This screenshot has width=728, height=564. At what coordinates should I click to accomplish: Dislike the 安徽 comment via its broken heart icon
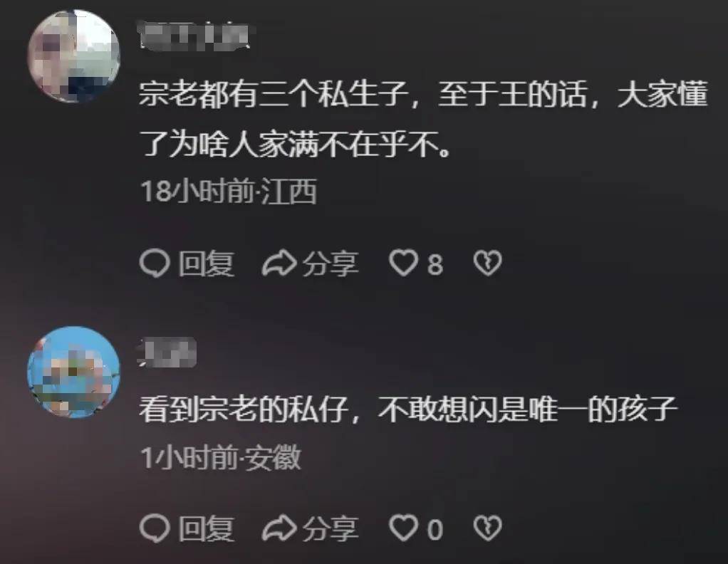tap(487, 528)
